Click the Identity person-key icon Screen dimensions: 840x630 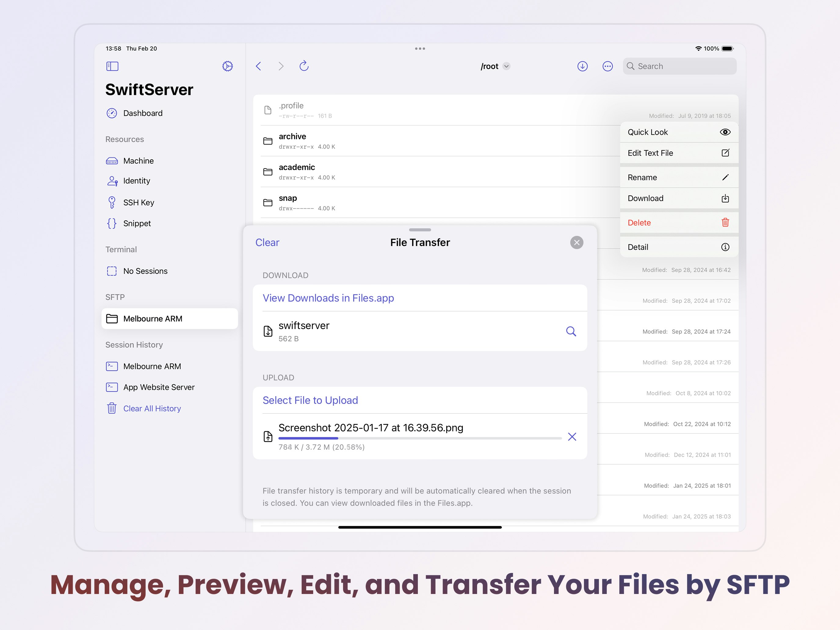click(x=112, y=181)
